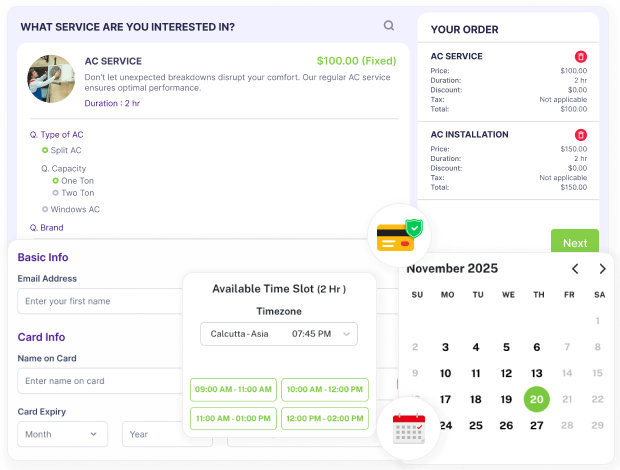Click the YOUR ORDER heading
The image size is (620, 470).
tap(465, 30)
